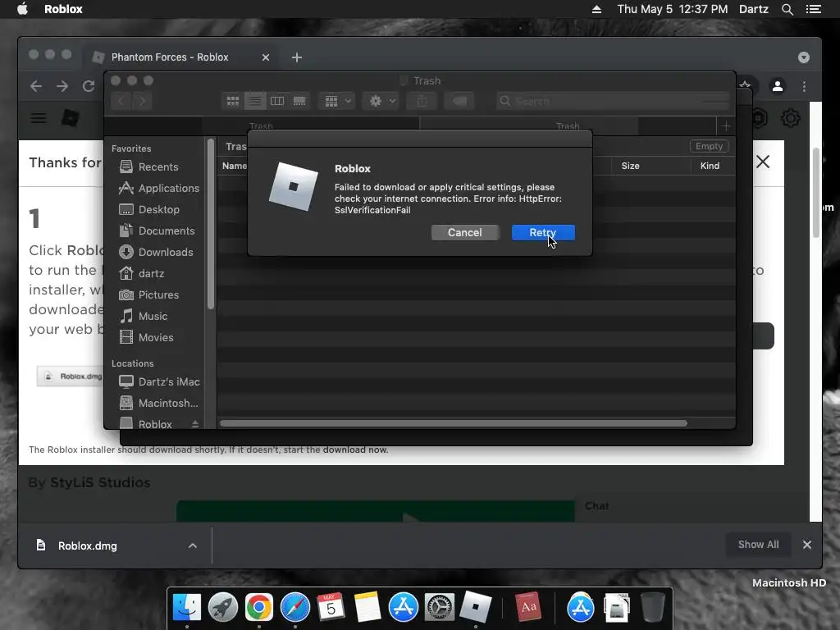The image size is (840, 630).
Task: Select the Macintosh HD desktop icon
Action: tap(789, 583)
